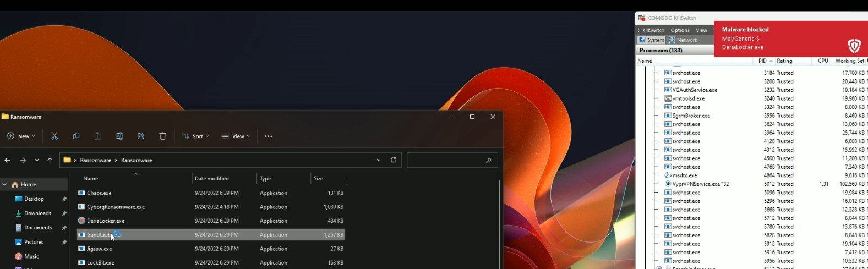Click the pin icon next to Documents
Viewport: 868px width, 269px height.
[64, 228]
